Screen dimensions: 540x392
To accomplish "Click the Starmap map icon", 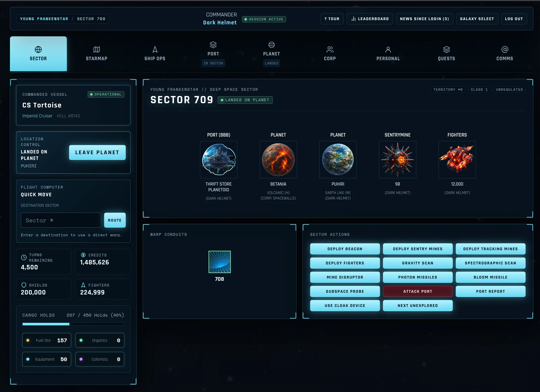I will (97, 49).
